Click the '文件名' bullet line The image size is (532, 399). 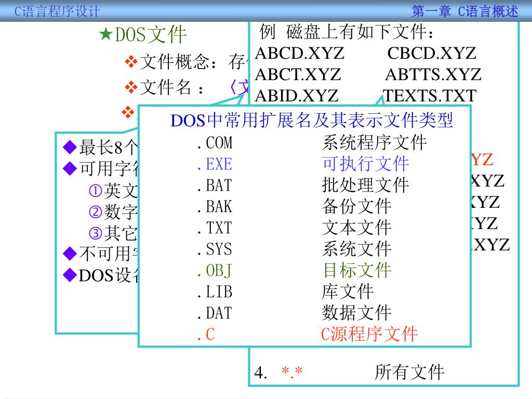[187, 87]
